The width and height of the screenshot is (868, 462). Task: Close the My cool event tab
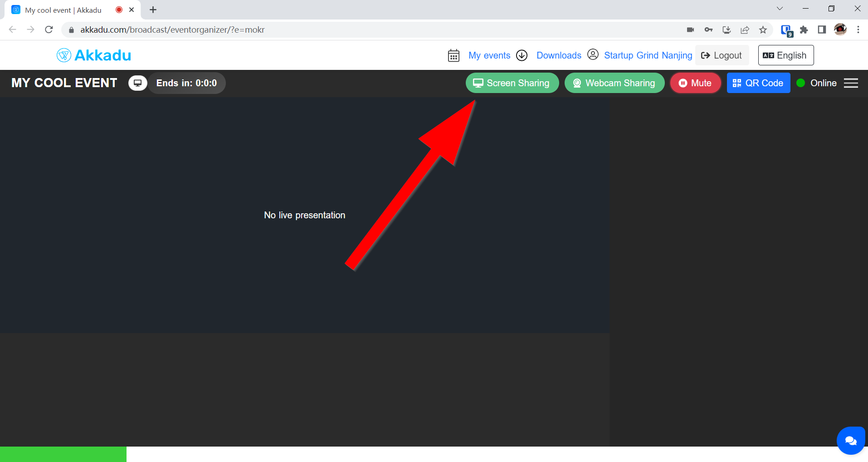132,10
